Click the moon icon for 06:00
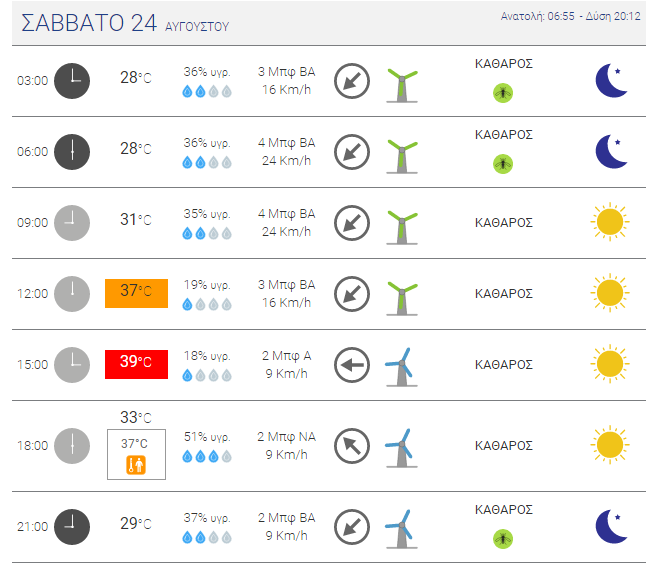The height and width of the screenshot is (566, 669). pos(611,152)
